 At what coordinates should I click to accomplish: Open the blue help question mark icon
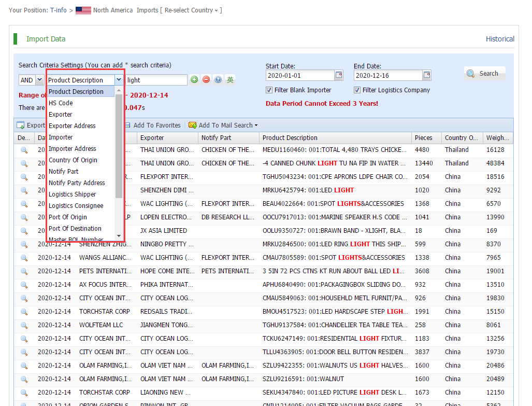[218, 80]
